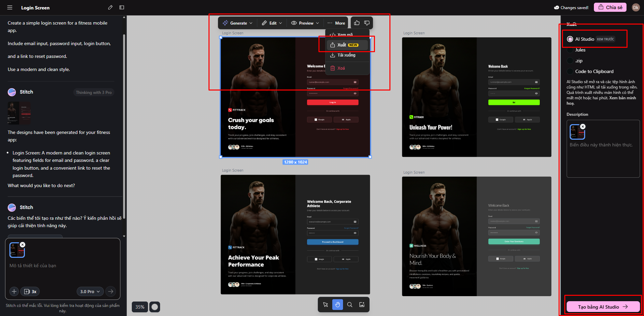Select the .zip export option
644x316 pixels.
click(x=570, y=61)
